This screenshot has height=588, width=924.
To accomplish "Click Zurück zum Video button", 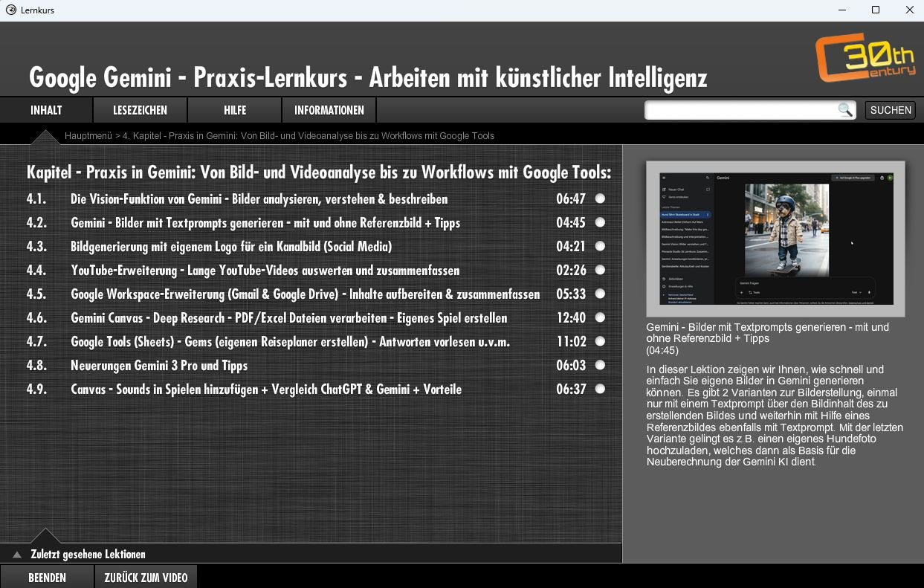I will tap(146, 578).
